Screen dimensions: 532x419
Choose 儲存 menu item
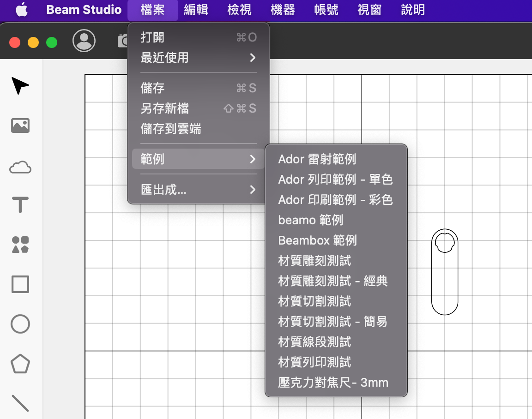[x=199, y=88]
